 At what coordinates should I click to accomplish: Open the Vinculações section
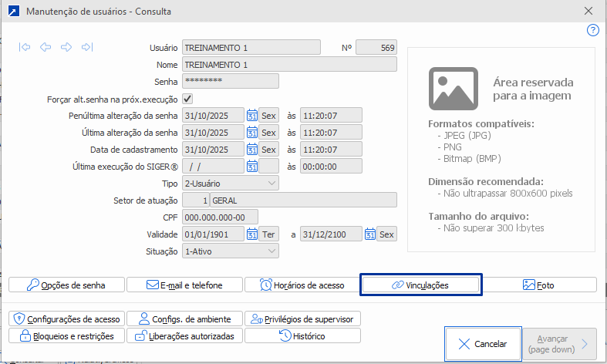click(421, 285)
